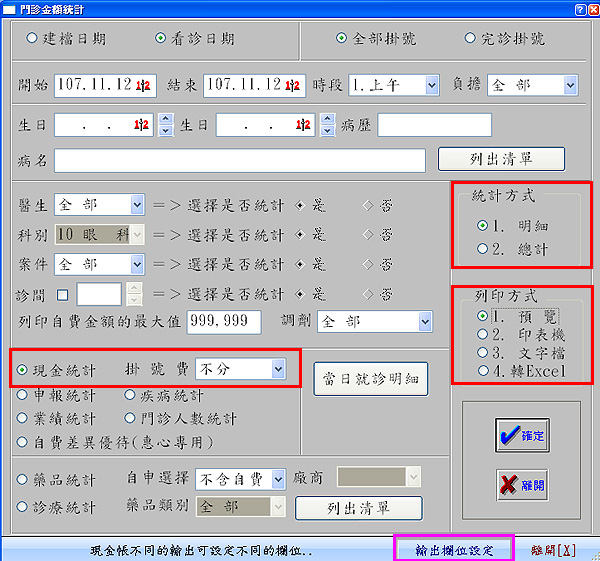Click the 離開[X] link in status bar
Viewport: 600px width, 561px height.
pos(553,550)
